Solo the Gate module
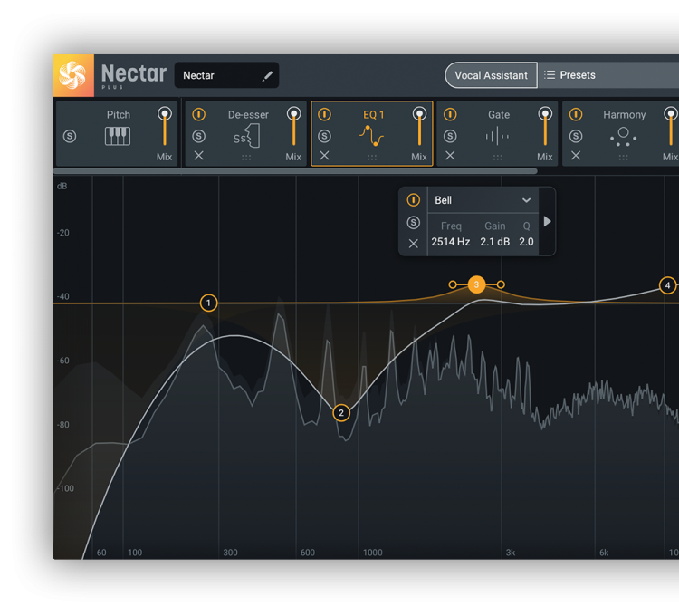 450,137
